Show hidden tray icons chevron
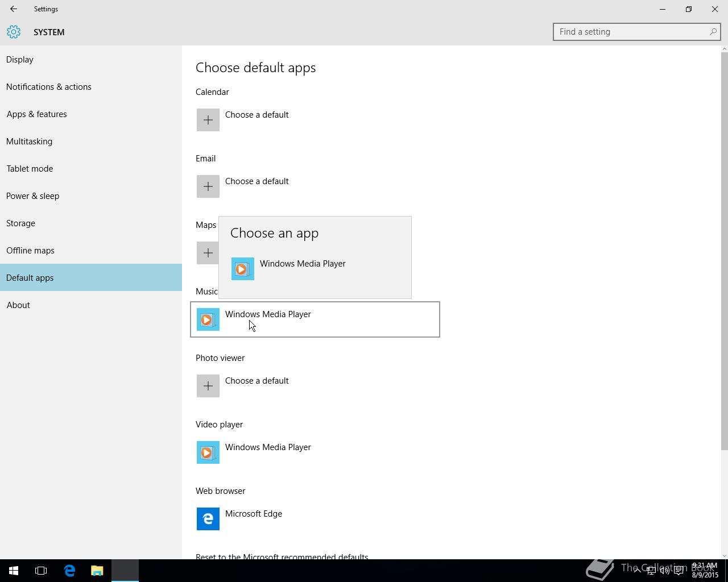The width and height of the screenshot is (728, 582). tap(637, 571)
